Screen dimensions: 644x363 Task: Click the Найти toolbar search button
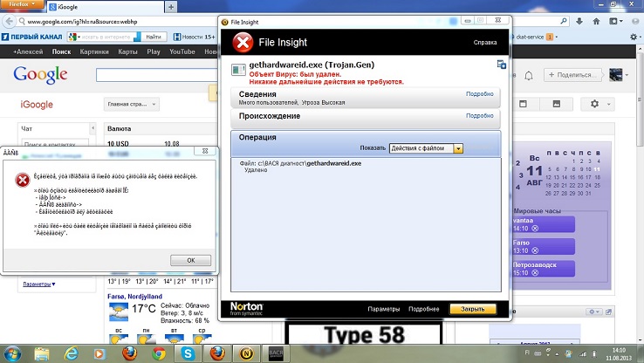[x=154, y=37]
